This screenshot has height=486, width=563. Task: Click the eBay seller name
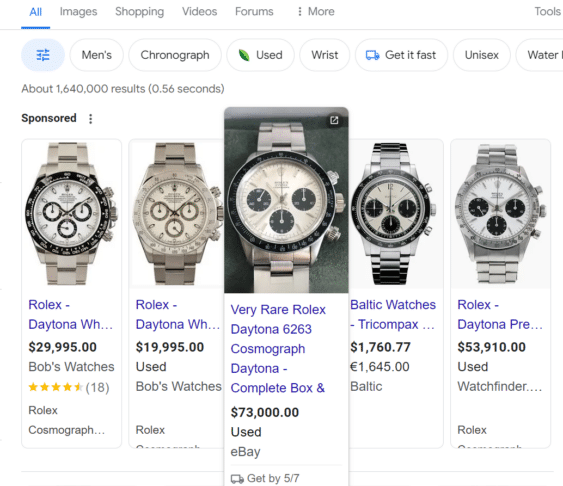click(245, 452)
